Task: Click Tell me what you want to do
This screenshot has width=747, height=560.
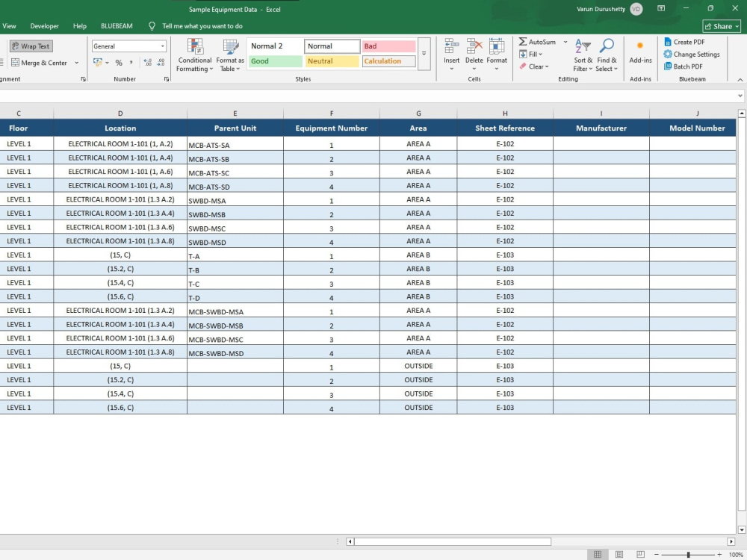Action: [x=202, y=26]
